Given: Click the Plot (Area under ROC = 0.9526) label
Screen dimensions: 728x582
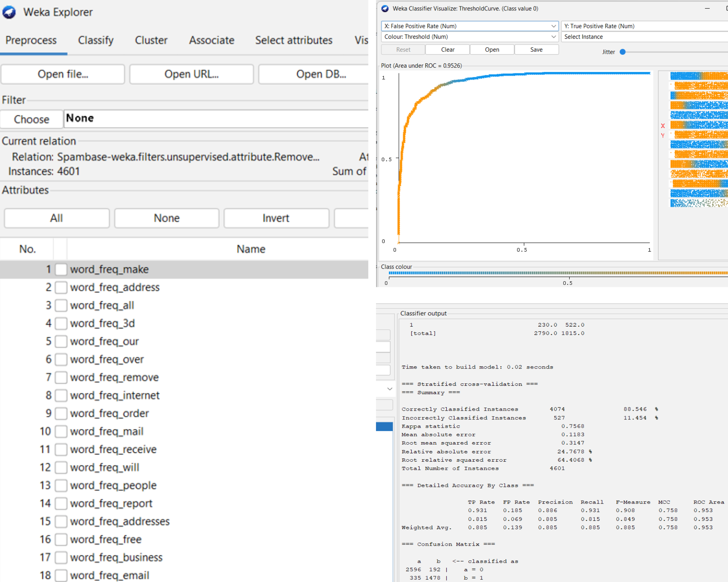Looking at the screenshot, I should click(x=422, y=66).
